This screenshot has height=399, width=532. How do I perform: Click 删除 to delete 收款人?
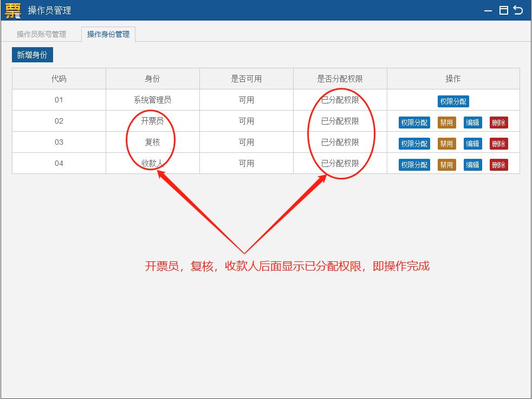[498, 164]
